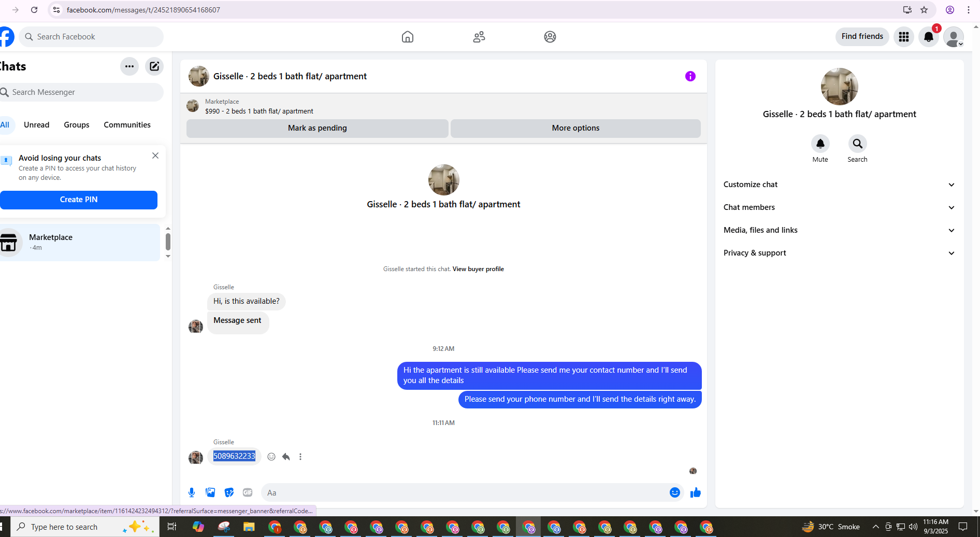Click the weather widget showing 30°C Smoke

click(x=831, y=527)
